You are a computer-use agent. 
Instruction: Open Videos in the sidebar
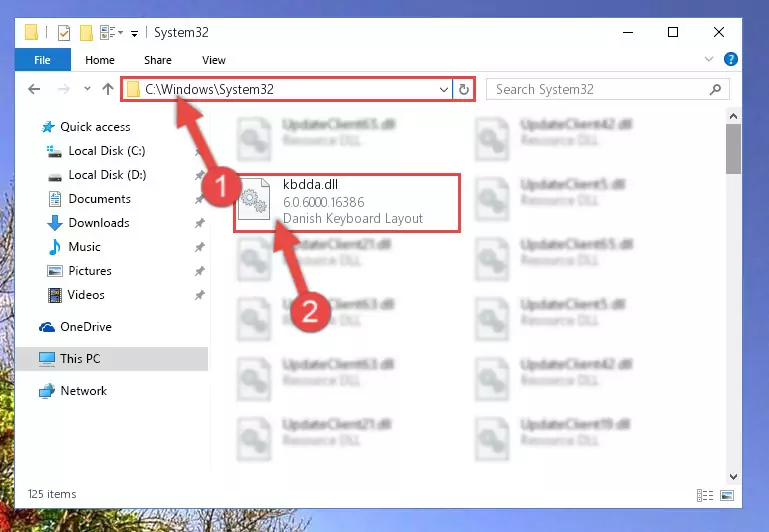pos(86,295)
